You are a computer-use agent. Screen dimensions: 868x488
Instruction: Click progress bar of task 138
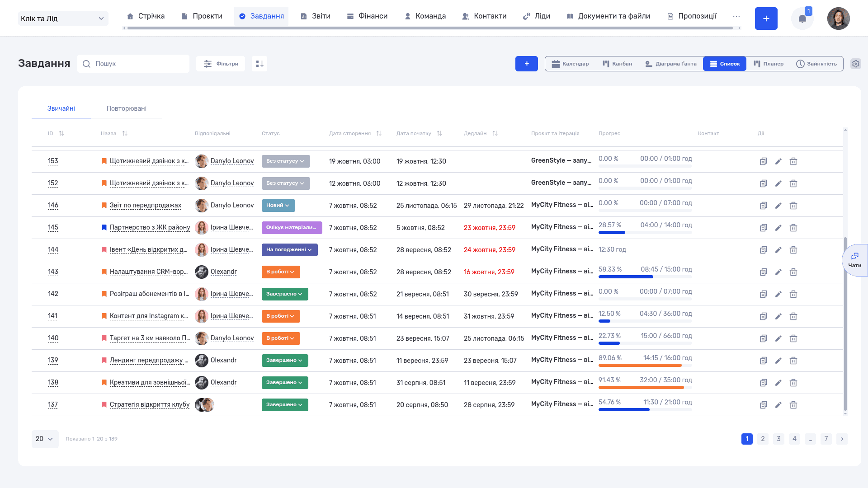pos(645,388)
